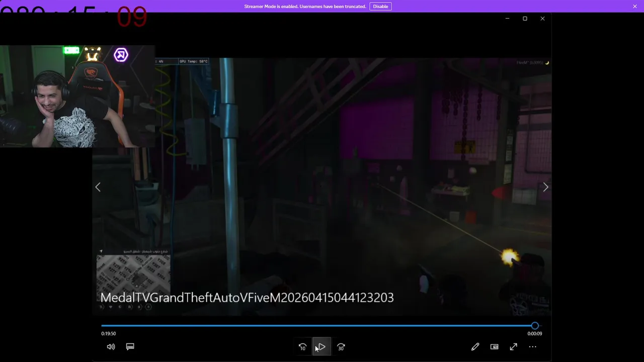
Task: Click the elapsed time 0:19:50 label
Action: 108,333
